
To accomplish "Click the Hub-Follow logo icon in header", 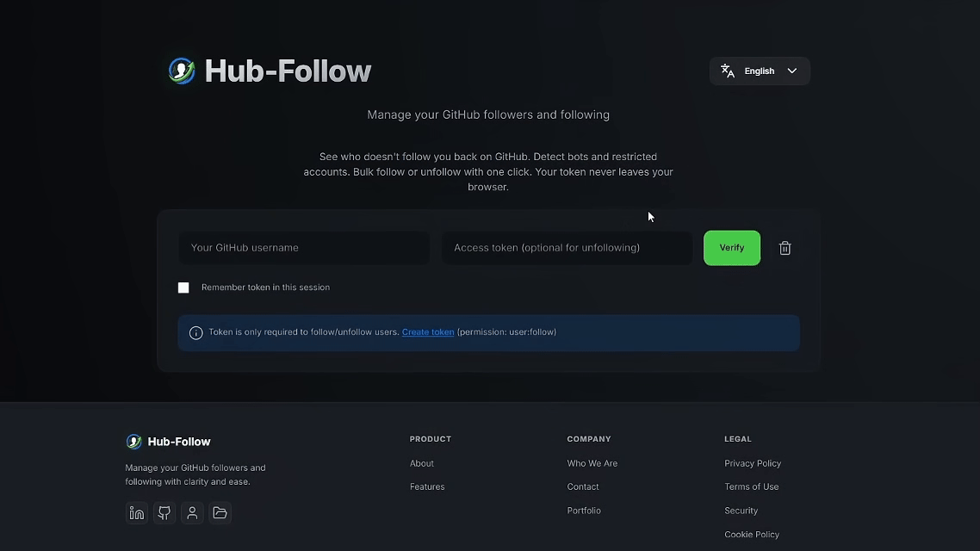I will point(182,71).
